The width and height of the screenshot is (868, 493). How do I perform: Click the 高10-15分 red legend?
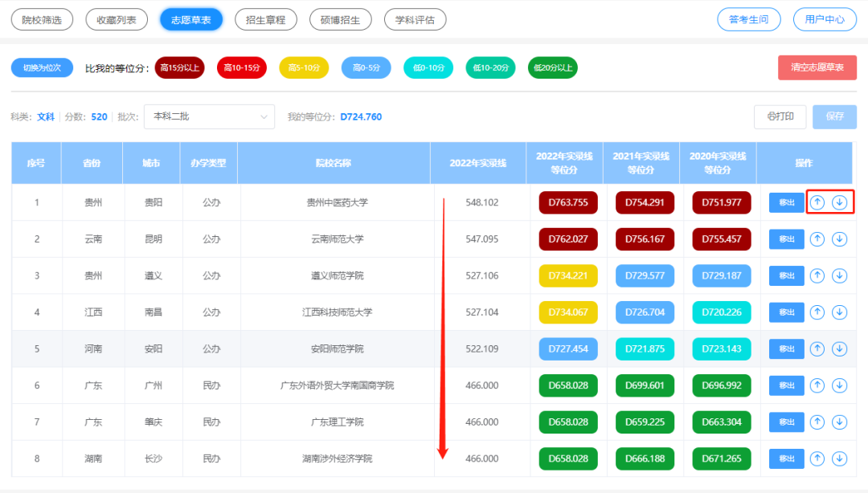pyautogui.click(x=242, y=67)
